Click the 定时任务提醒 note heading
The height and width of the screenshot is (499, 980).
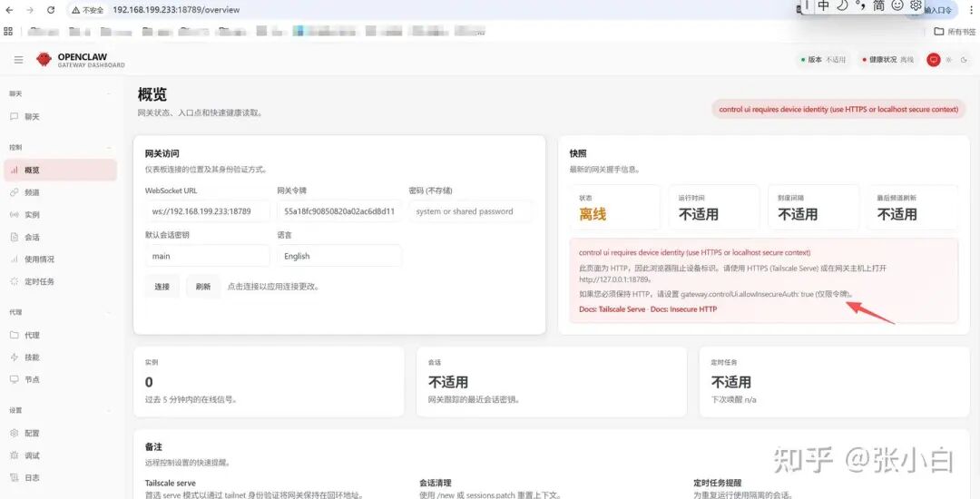[x=718, y=483]
